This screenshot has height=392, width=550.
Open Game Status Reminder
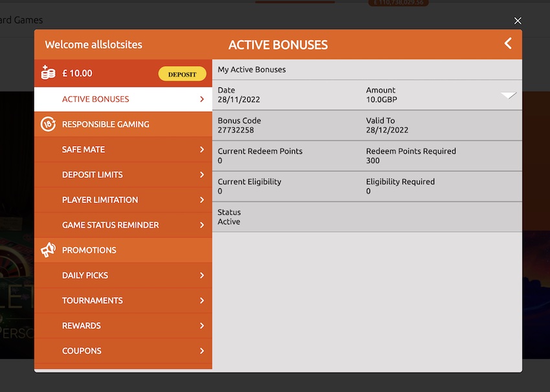pyautogui.click(x=123, y=225)
